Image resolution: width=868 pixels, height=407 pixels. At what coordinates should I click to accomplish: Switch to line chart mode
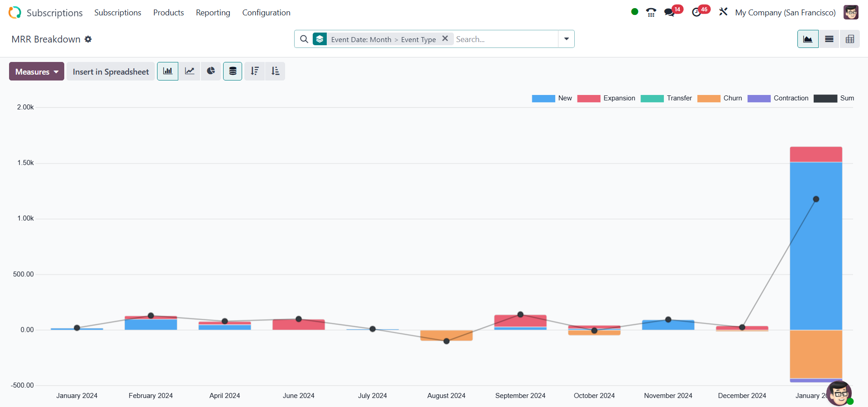[189, 71]
